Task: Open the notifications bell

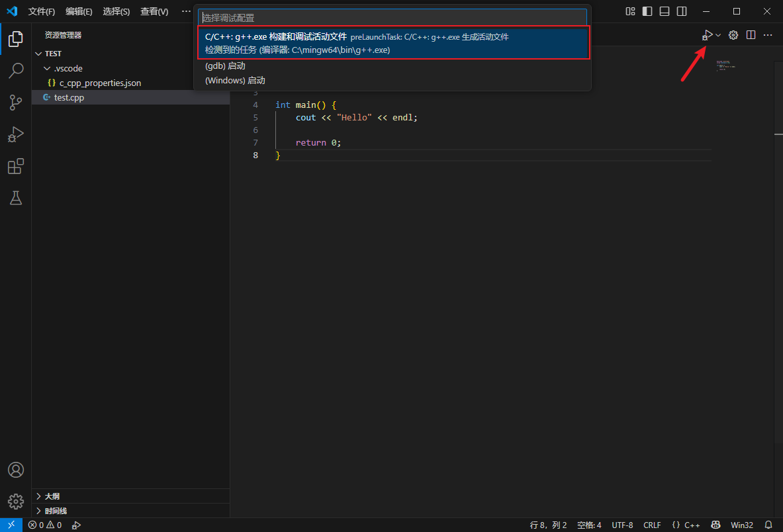Action: (768, 525)
